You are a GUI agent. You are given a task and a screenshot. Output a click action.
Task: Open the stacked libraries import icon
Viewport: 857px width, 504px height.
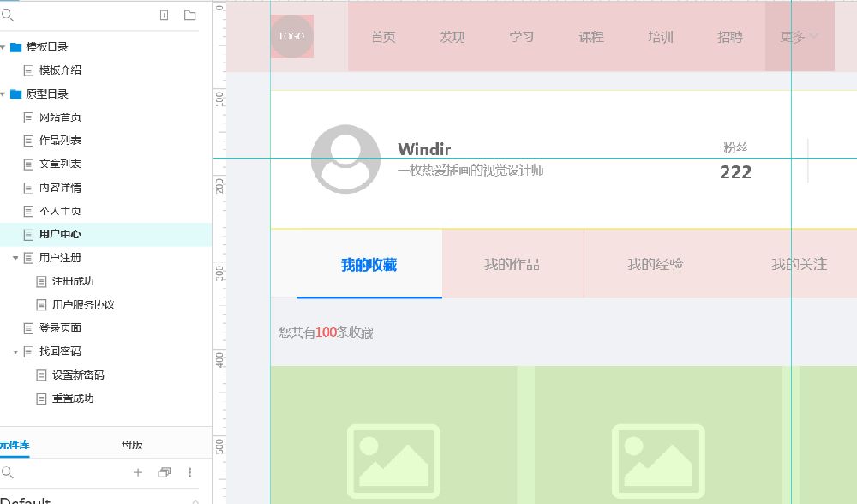[x=163, y=472]
